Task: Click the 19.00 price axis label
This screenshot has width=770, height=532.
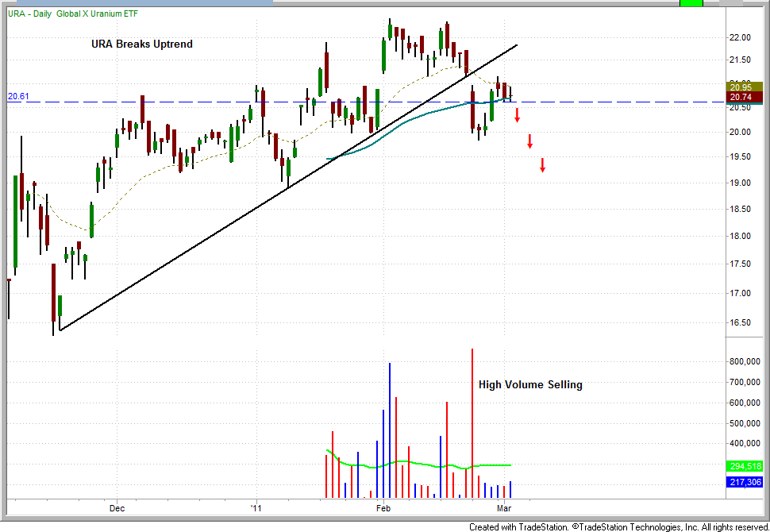Action: pyautogui.click(x=740, y=183)
